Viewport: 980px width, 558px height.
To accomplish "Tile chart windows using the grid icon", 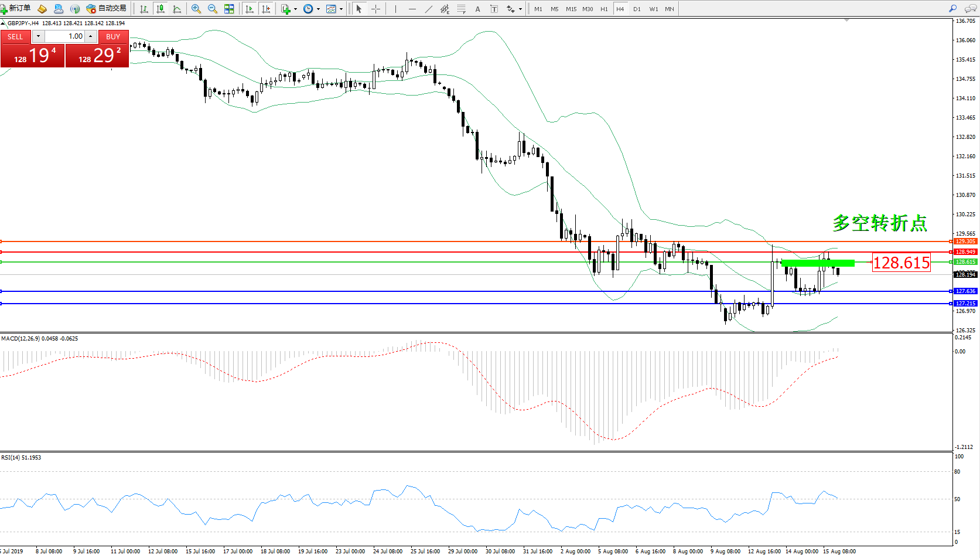I will [229, 9].
